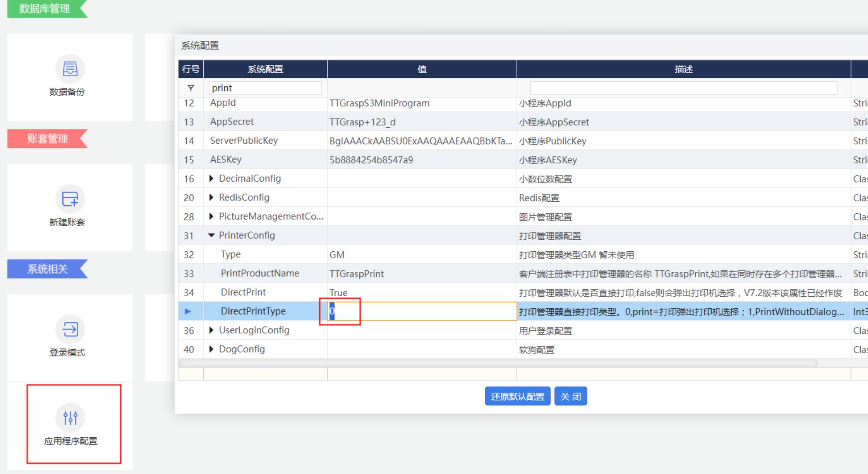This screenshot has width=868, height=474.
Task: Click the 数据备份 data backup icon
Action: (x=70, y=69)
